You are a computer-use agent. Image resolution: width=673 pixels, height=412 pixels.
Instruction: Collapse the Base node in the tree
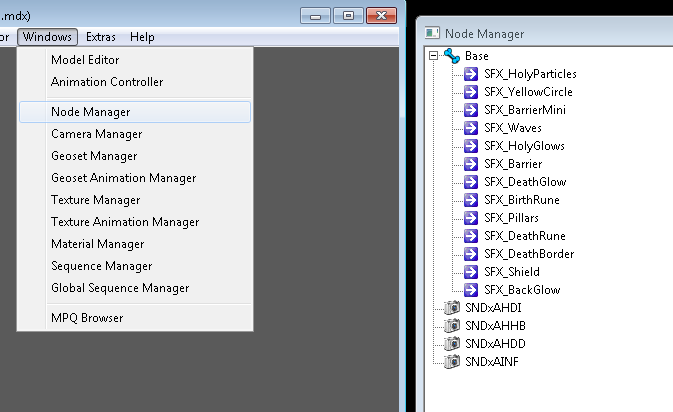tap(434, 56)
